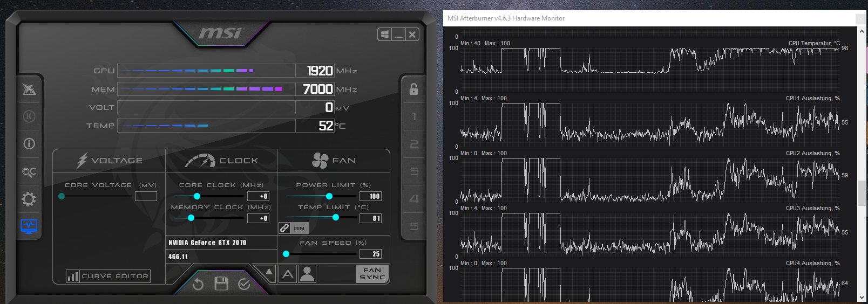Save profile with the floppy disk icon
Viewport: 868px width, 304px height.
coord(221,284)
